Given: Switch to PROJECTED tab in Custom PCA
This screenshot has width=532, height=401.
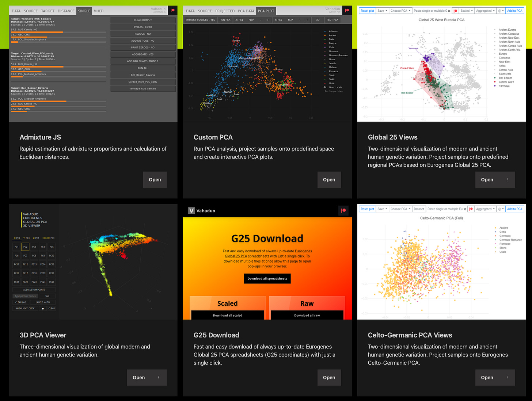Looking at the screenshot, I should click(x=225, y=11).
